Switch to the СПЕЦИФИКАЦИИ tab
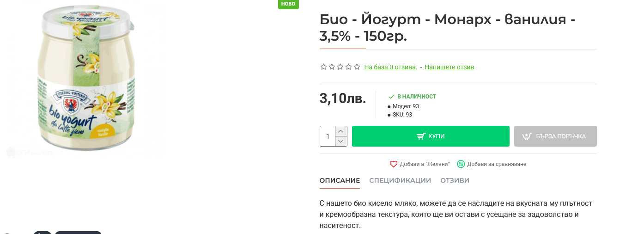Screen dimensions: 644x234 pos(400,180)
